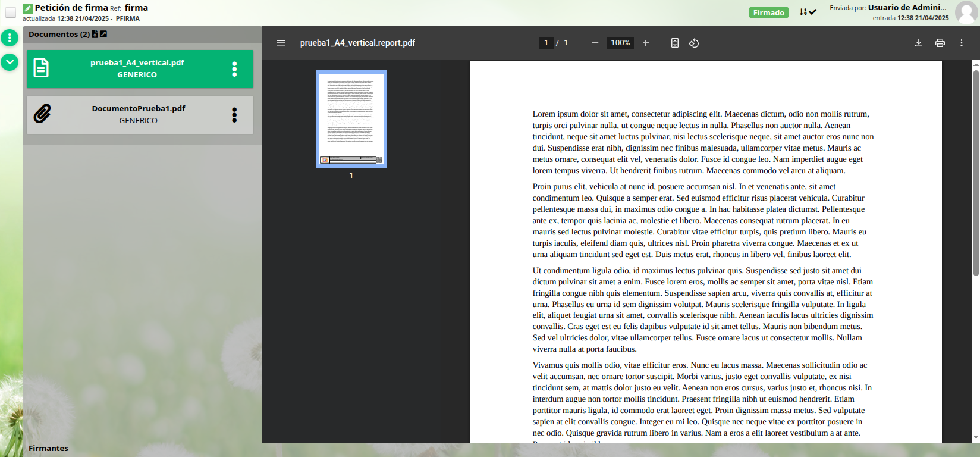Open options menu for prueba1_A4_vertical.pdf
Viewport: 980px width, 457px height.
point(234,69)
